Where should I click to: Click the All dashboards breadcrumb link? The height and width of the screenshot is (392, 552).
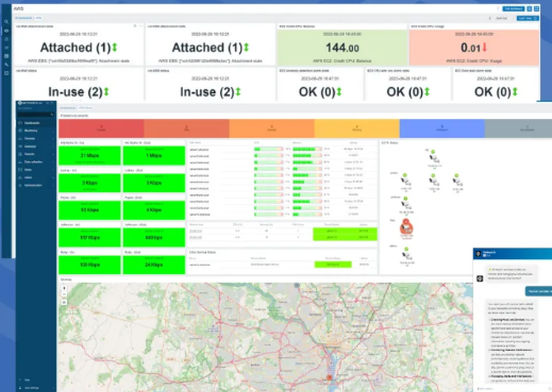pos(22,17)
